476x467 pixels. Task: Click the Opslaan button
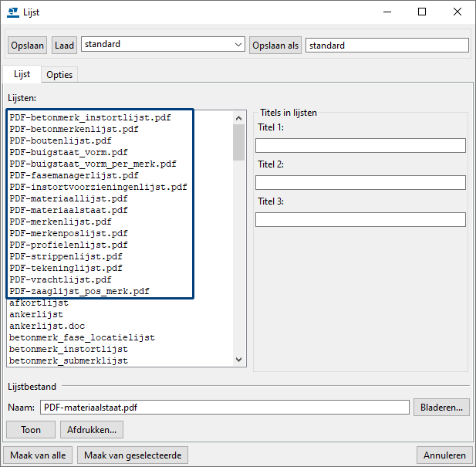click(27, 46)
